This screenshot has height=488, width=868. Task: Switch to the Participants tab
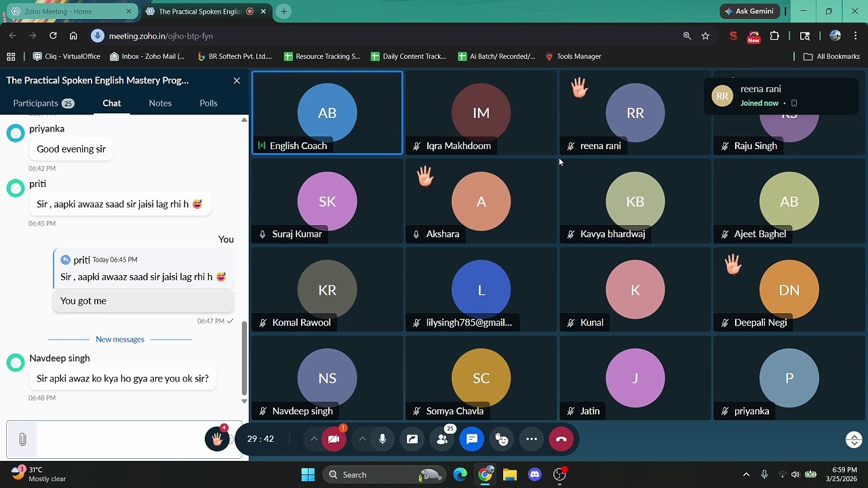click(x=43, y=103)
